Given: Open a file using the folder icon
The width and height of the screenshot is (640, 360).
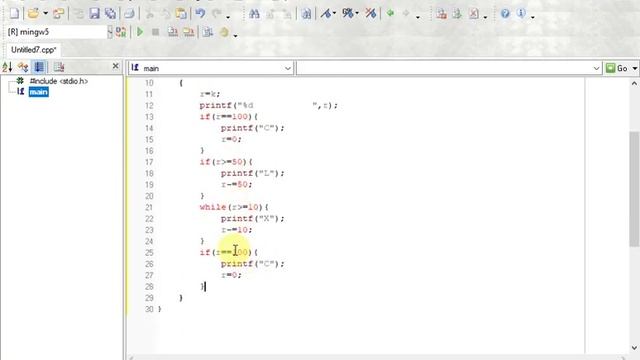Looking at the screenshot, I should click(33, 13).
